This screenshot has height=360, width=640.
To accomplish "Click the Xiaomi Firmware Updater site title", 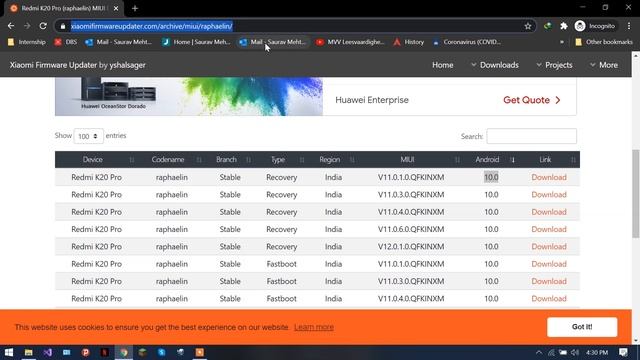I will coord(78,65).
